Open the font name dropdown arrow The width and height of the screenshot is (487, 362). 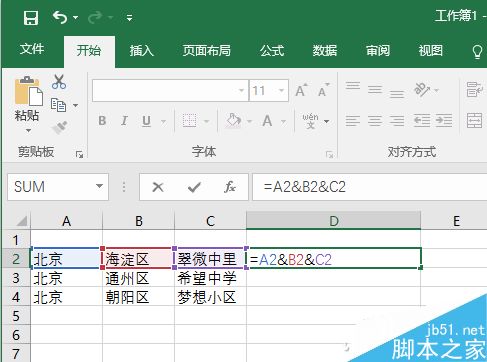pyautogui.click(x=241, y=90)
